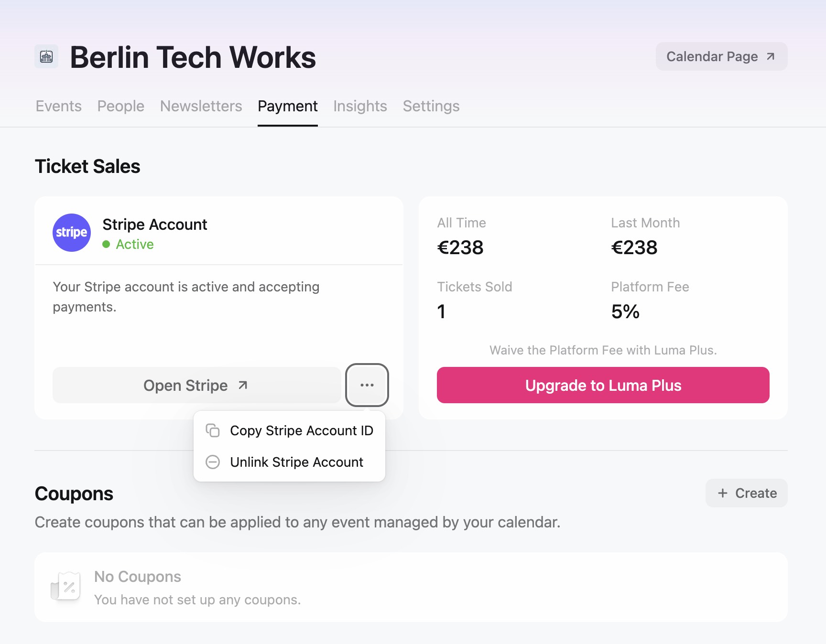The image size is (826, 644).
Task: Click the Stripe logo icon
Action: coord(71,233)
